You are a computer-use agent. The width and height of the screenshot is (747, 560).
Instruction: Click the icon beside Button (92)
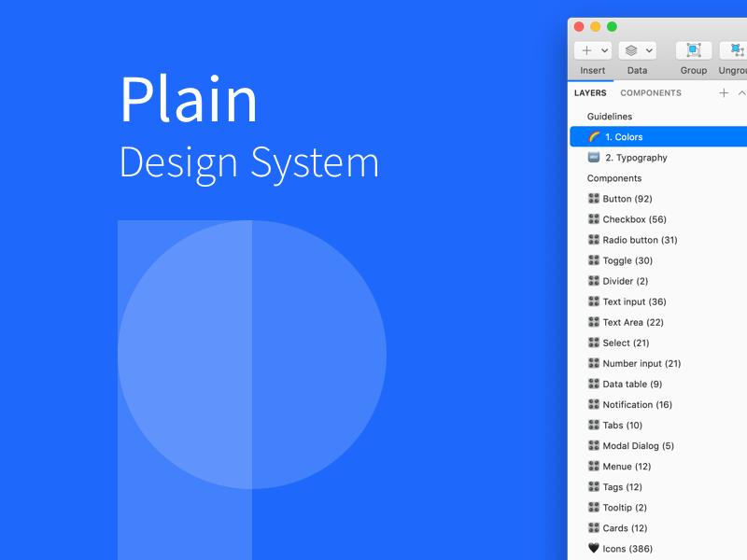click(594, 198)
